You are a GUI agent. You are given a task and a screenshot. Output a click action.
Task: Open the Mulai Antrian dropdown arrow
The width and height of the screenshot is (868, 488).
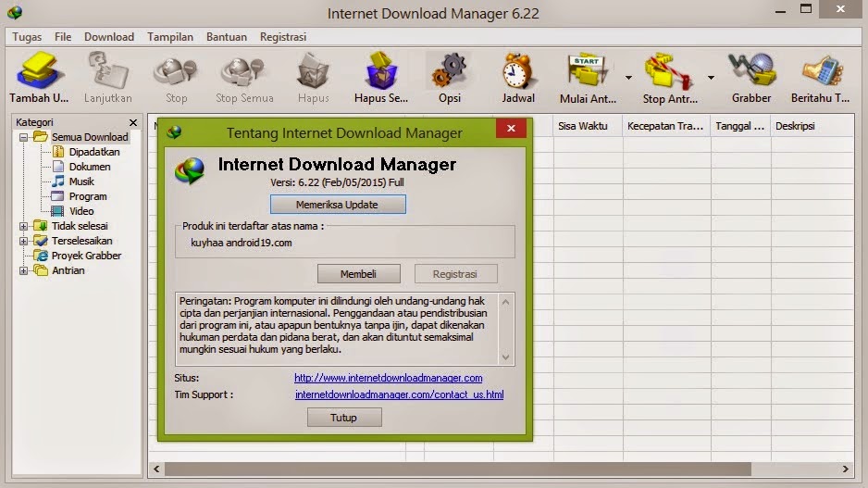coord(628,78)
